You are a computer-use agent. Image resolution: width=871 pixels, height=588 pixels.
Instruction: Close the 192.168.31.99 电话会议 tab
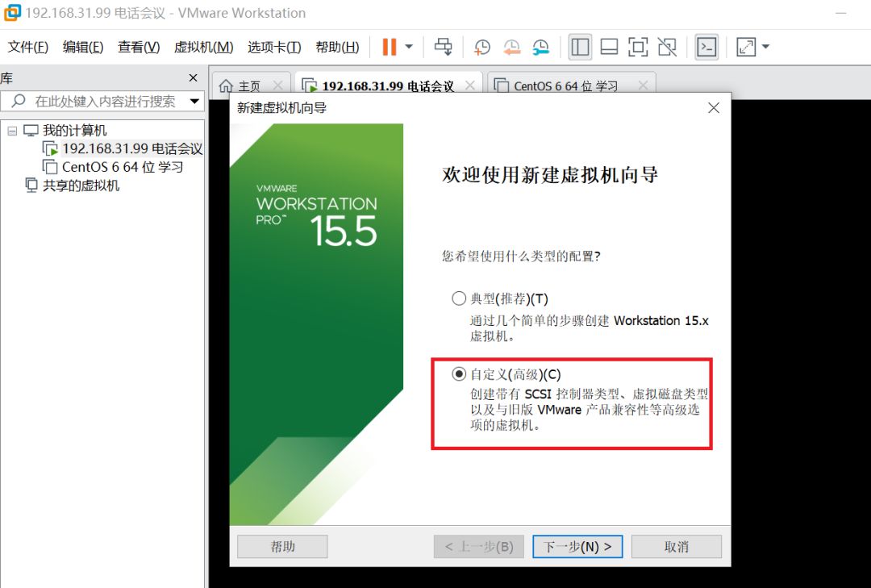[x=470, y=85]
